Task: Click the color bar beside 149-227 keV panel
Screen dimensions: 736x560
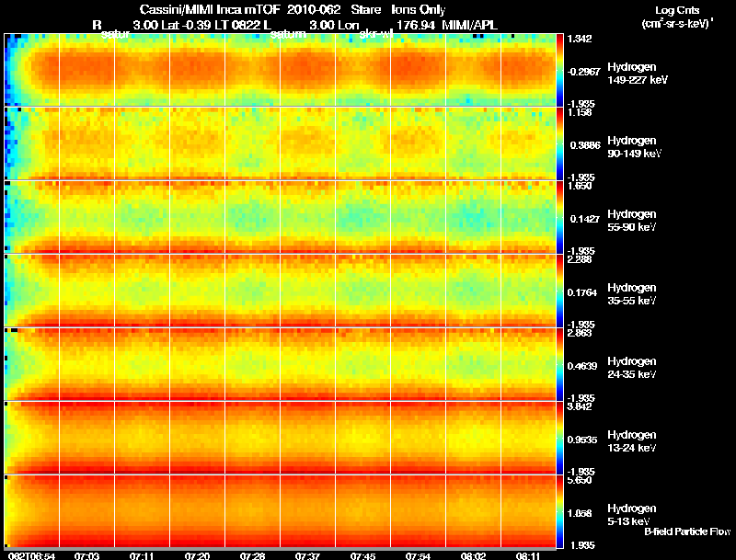Action: (560, 69)
